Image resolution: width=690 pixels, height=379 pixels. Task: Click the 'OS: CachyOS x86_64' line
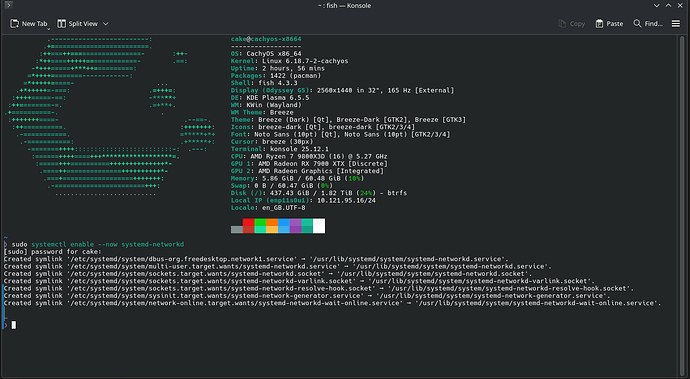[266, 54]
